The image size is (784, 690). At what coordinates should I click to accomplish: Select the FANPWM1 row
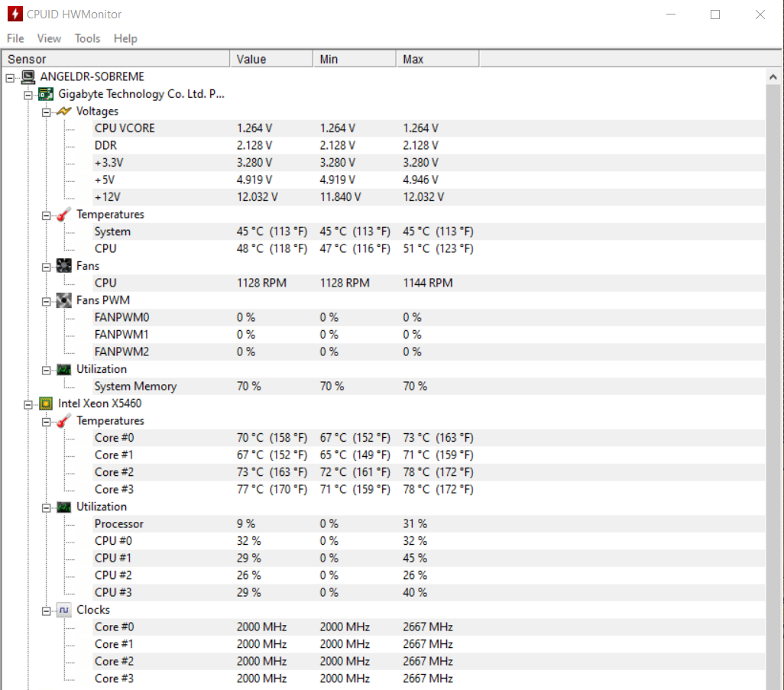429,335
